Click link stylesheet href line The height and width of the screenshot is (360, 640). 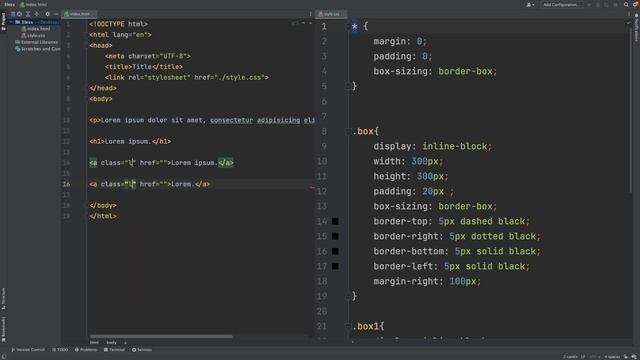[x=187, y=78]
